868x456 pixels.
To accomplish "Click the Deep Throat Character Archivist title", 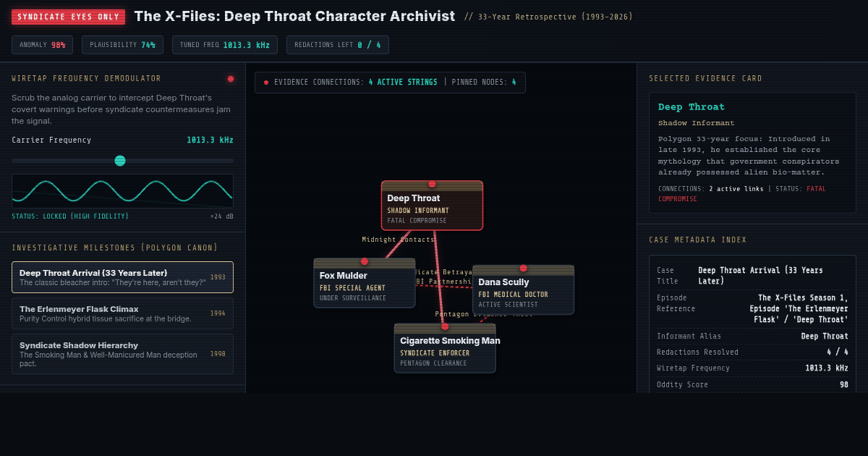I will 294,16.
